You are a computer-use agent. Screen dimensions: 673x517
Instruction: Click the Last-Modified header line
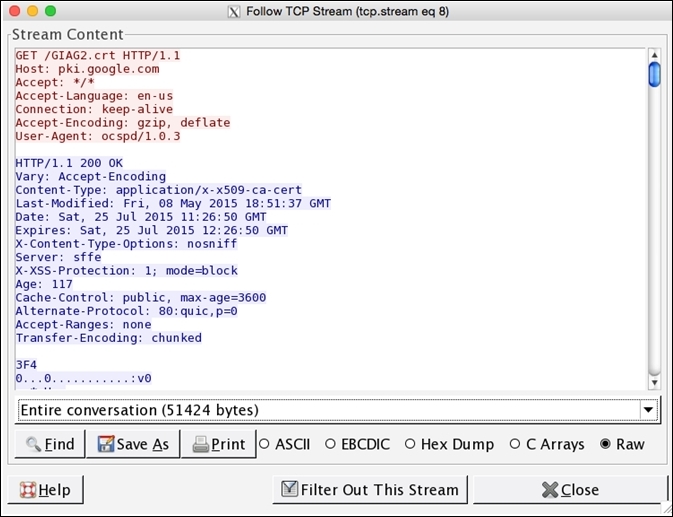tap(173, 203)
